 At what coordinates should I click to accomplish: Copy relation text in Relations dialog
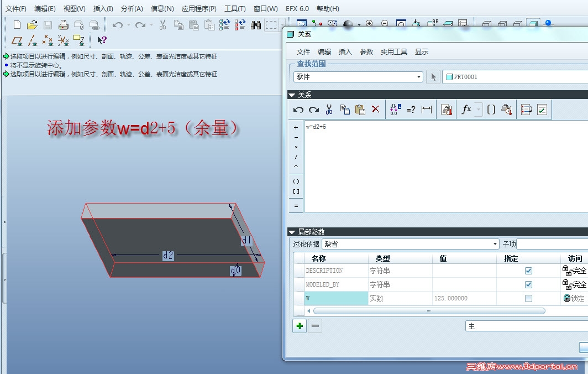[x=345, y=110]
